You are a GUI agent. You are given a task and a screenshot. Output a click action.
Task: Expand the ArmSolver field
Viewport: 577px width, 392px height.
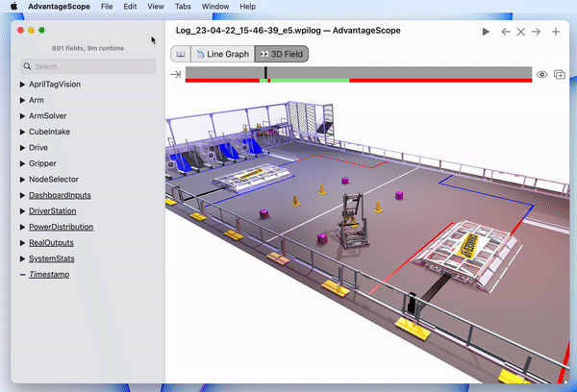tap(22, 116)
